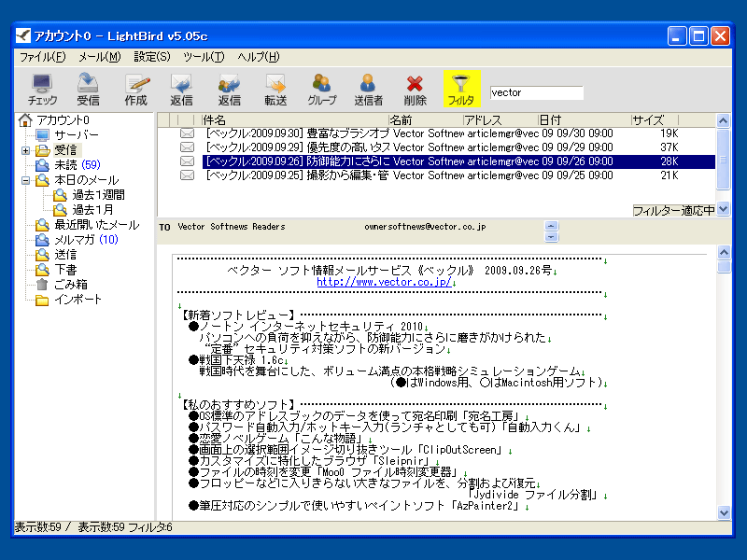The image size is (747, 560).
Task: Open the ごみ箱 trash folder
Action: (x=71, y=285)
